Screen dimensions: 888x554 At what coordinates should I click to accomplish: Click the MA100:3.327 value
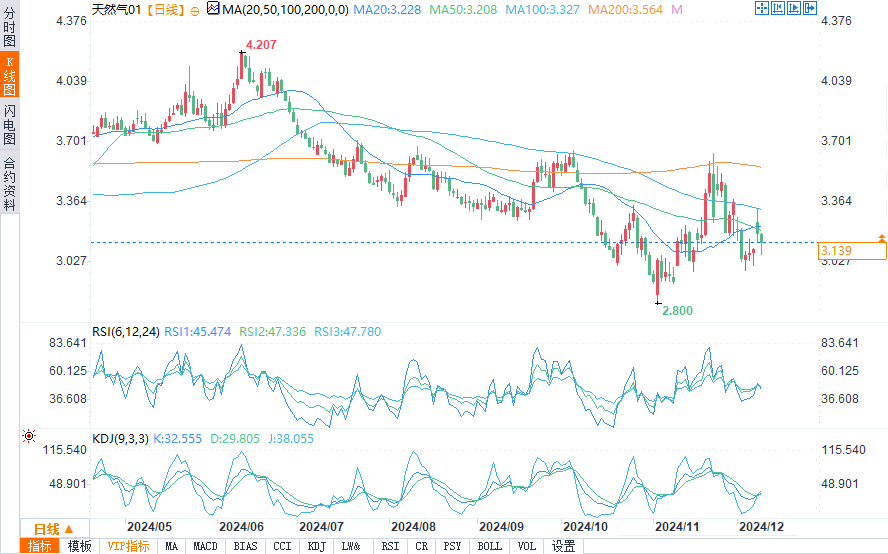click(543, 10)
